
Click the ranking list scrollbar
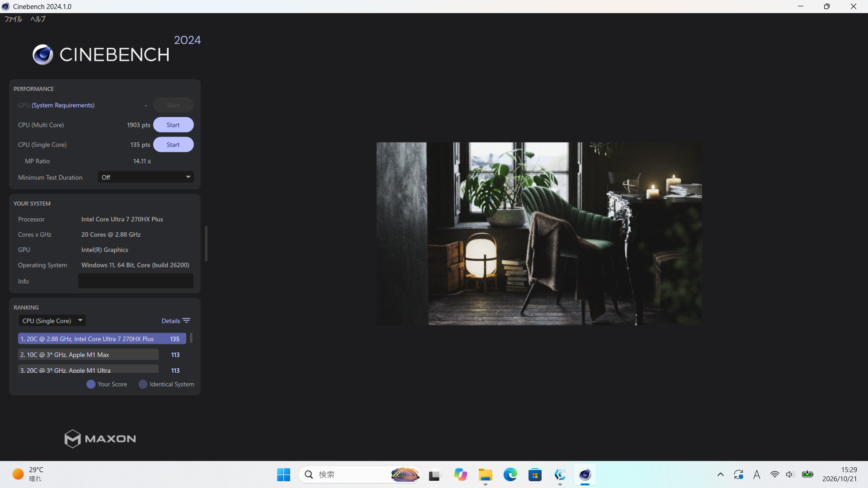click(x=191, y=338)
